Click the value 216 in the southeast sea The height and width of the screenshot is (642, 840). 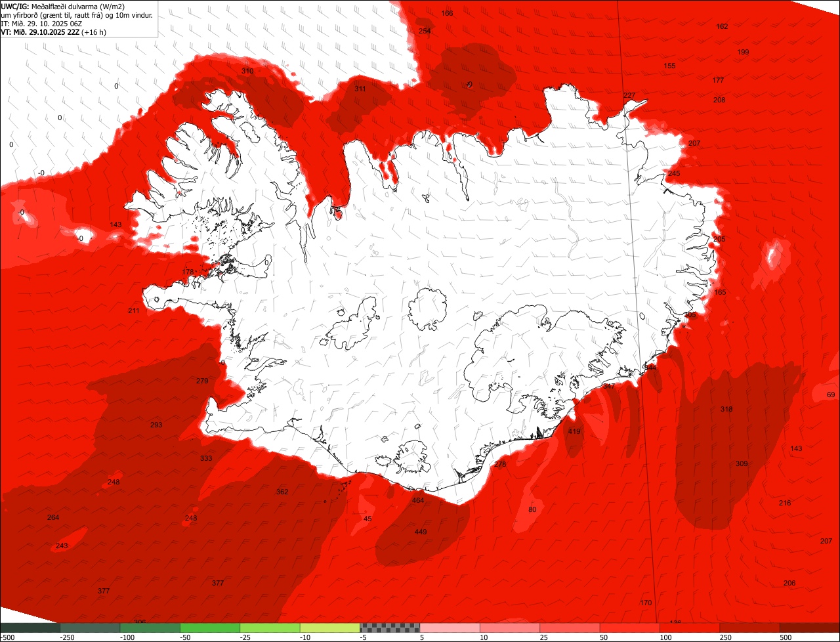(785, 503)
